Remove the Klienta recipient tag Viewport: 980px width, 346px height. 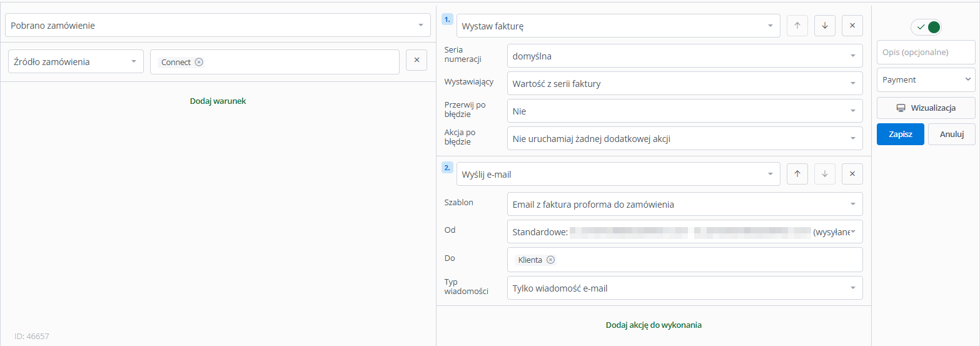coord(550,260)
